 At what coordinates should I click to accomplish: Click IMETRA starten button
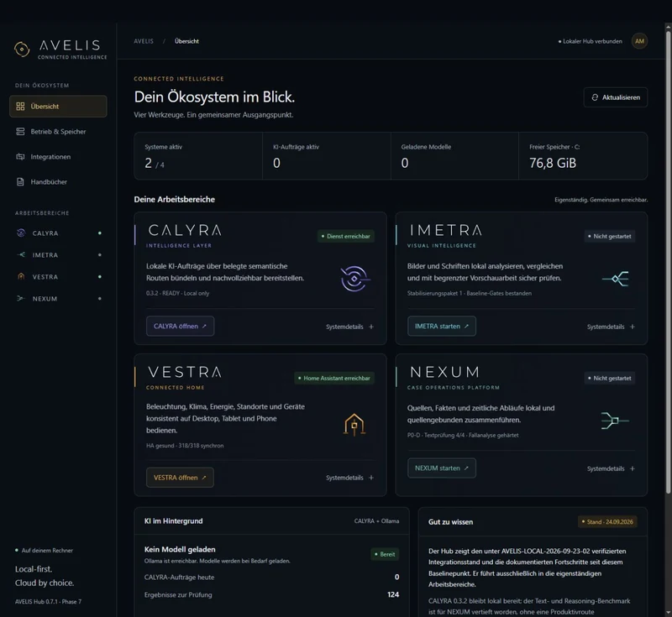(x=442, y=327)
